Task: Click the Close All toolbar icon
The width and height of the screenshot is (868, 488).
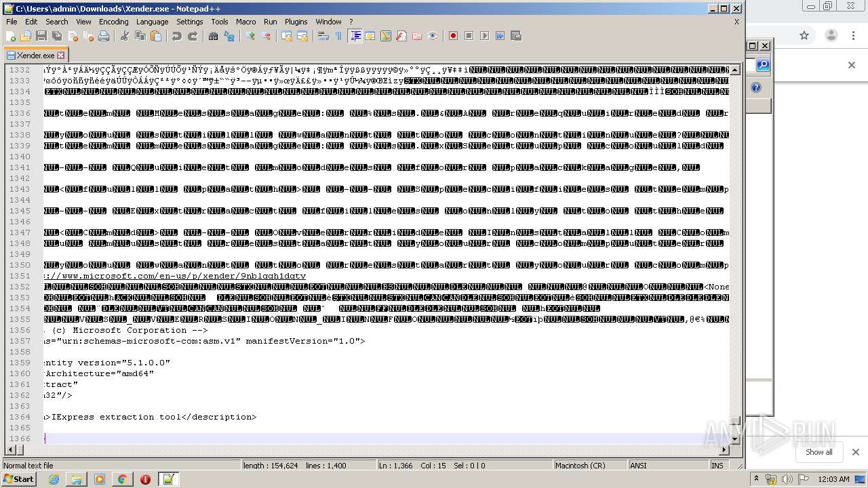Action: coord(88,36)
